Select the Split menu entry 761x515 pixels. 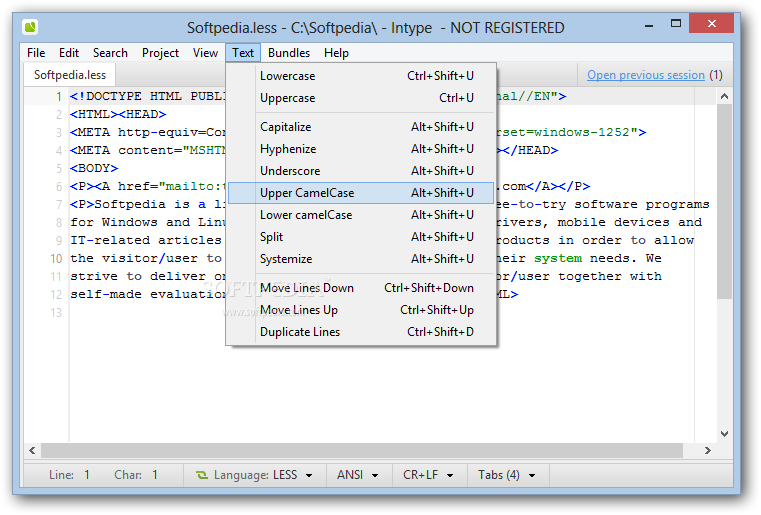[361, 237]
